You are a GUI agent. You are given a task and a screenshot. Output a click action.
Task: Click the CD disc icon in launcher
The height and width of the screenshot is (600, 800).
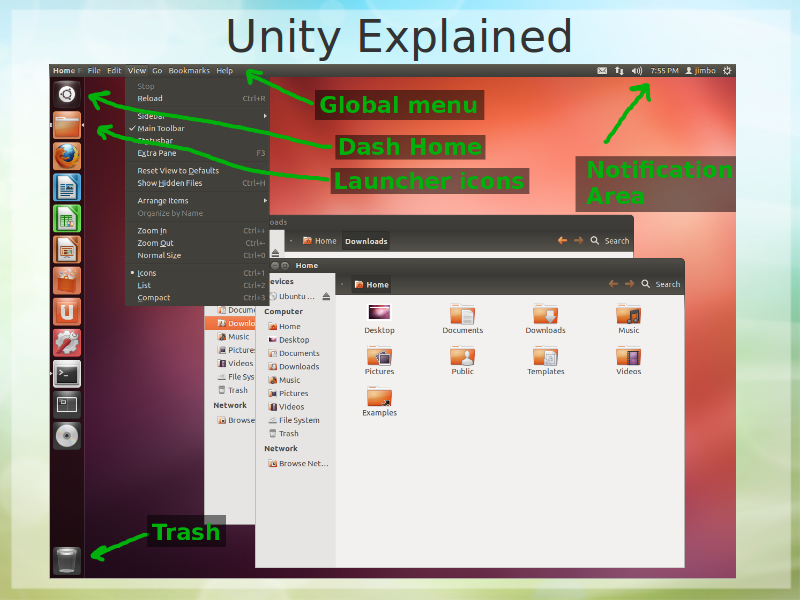[67, 436]
